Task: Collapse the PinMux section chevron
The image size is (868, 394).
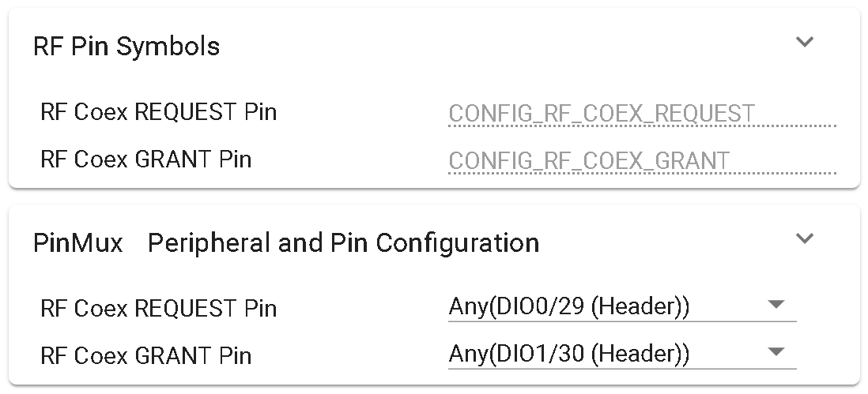Action: pos(804,238)
